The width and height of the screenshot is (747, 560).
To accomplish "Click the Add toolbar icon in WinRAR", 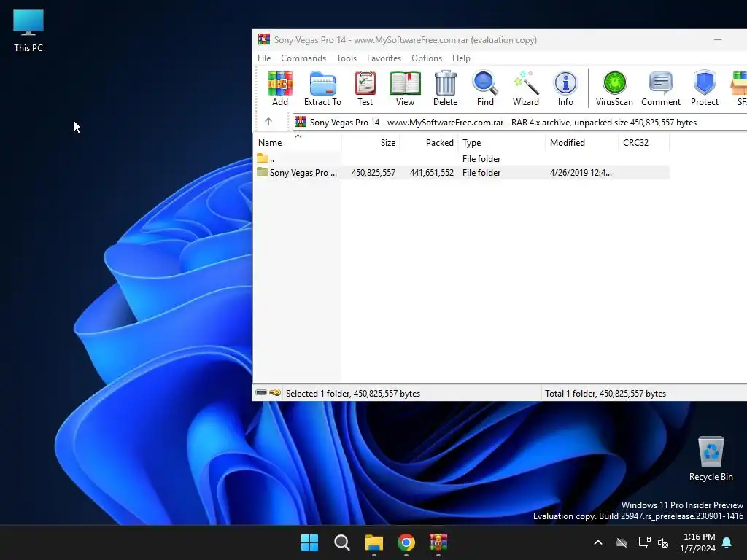I will point(280,88).
